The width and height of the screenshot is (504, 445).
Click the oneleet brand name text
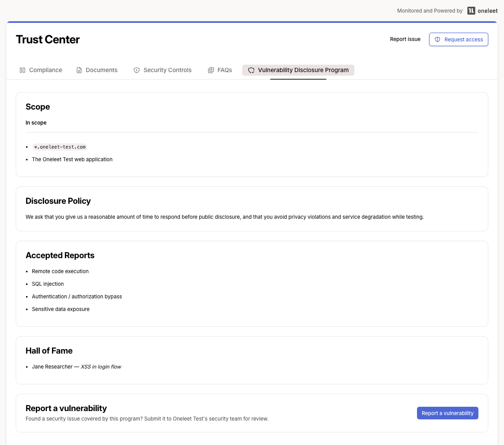click(x=487, y=11)
